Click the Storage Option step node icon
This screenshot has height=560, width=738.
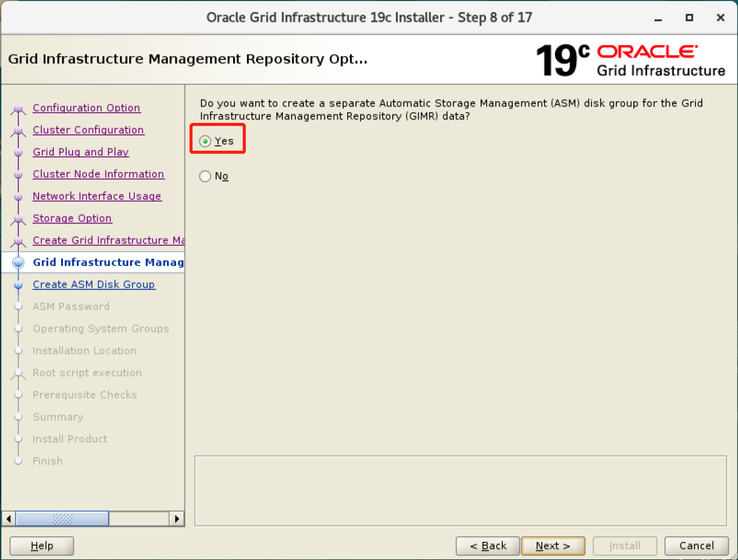[x=19, y=219]
